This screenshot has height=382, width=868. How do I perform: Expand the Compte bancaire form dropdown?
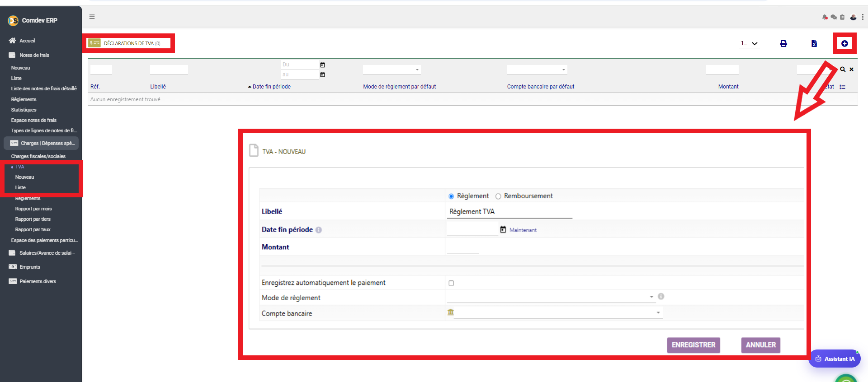558,312
